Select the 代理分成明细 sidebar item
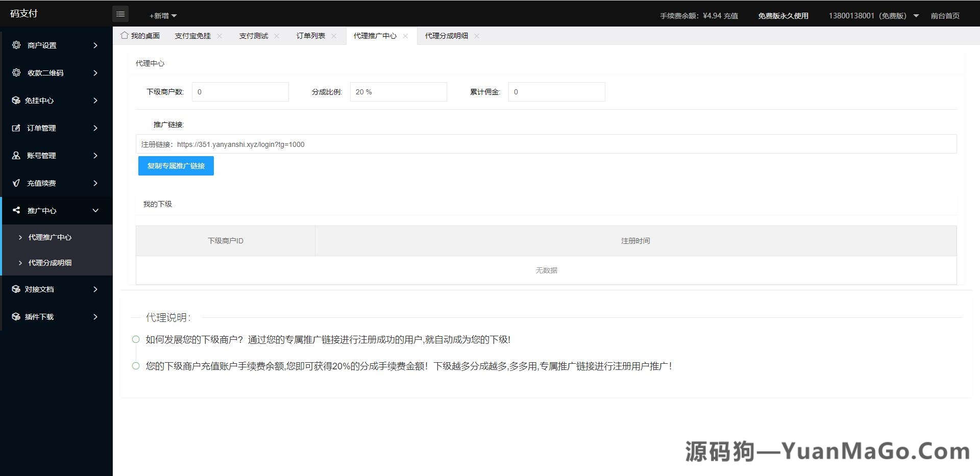 [50, 263]
